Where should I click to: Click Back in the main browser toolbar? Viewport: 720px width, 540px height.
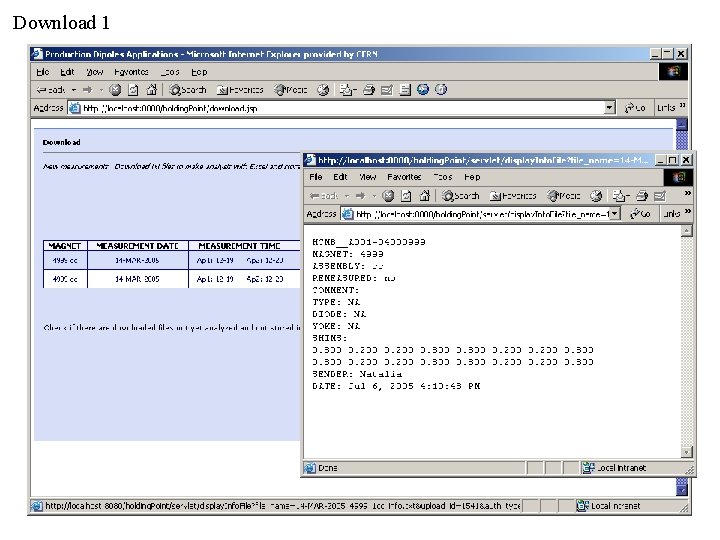click(51, 90)
